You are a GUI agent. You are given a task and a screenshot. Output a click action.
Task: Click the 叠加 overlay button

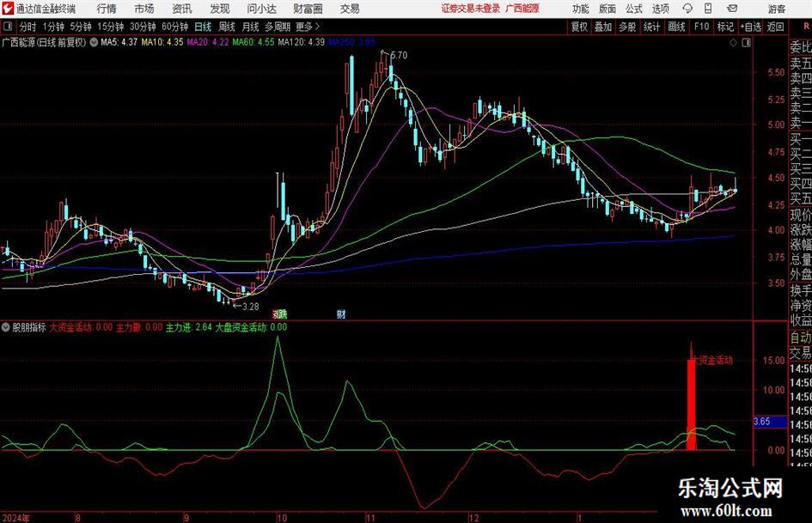tap(603, 27)
